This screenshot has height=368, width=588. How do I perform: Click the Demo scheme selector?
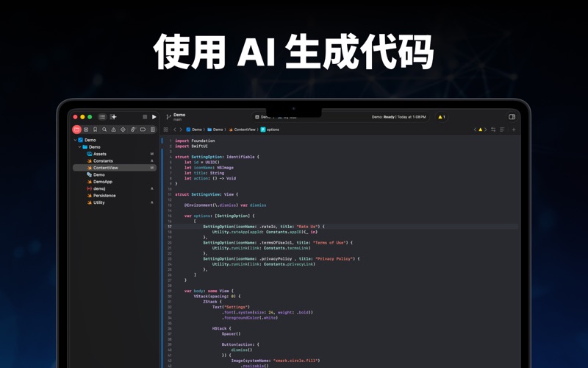point(262,117)
